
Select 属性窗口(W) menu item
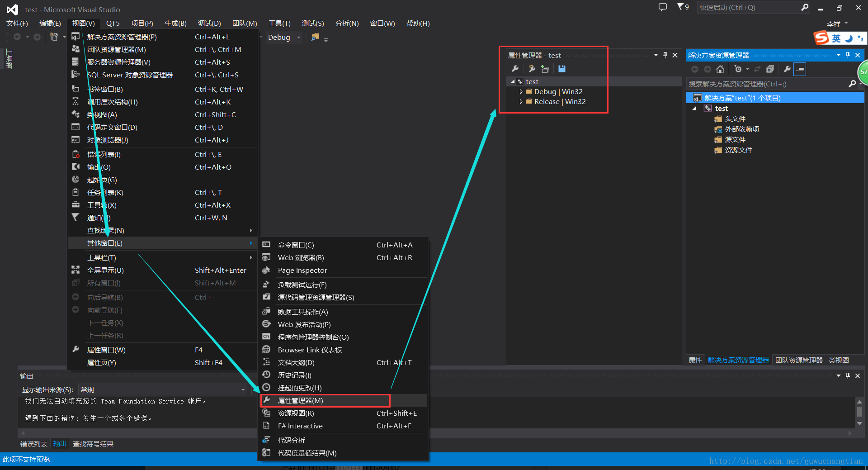pos(163,350)
